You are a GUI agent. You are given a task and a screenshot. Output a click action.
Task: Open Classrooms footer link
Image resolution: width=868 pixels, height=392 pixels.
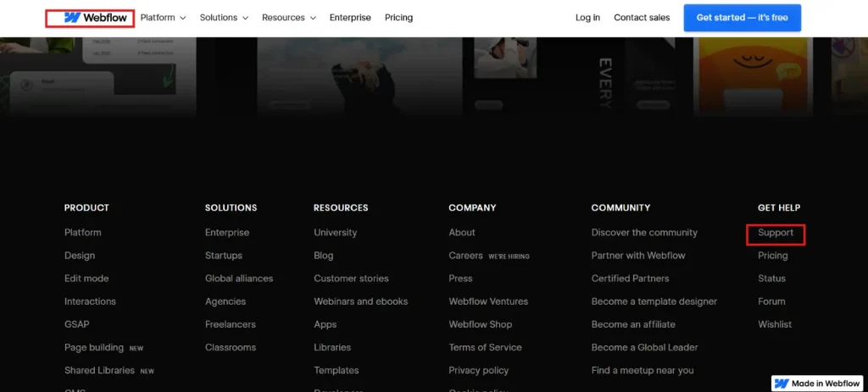pyautogui.click(x=231, y=347)
